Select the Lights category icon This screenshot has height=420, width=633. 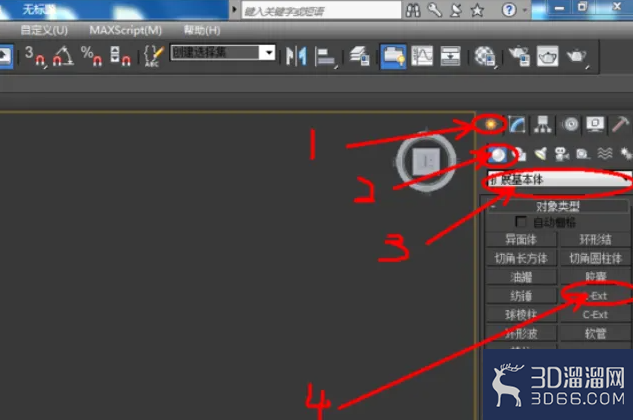click(x=541, y=154)
